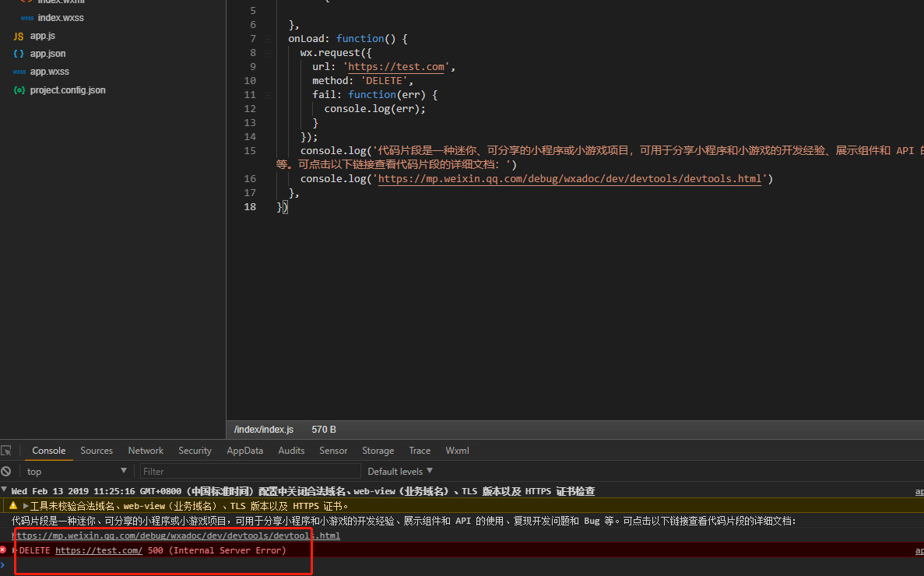Screen dimensions: 924x576
Task: Click the devtools.html URL on code line 16
Action: click(569, 178)
